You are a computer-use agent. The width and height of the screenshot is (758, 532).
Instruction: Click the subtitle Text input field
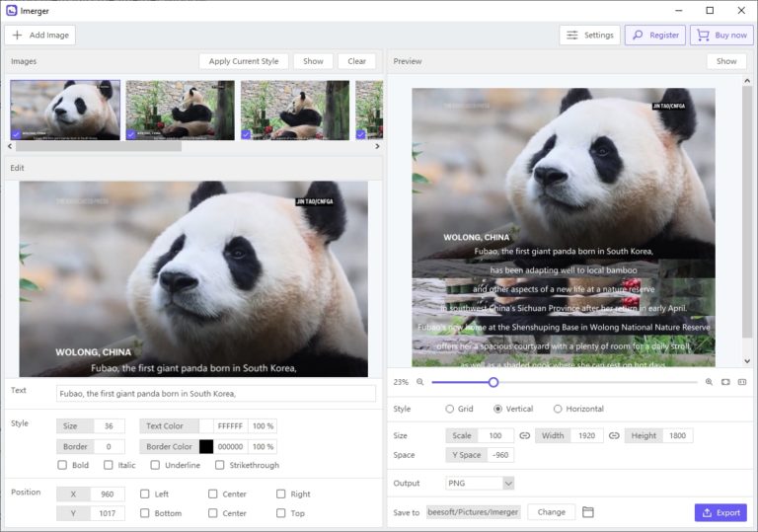coord(215,393)
